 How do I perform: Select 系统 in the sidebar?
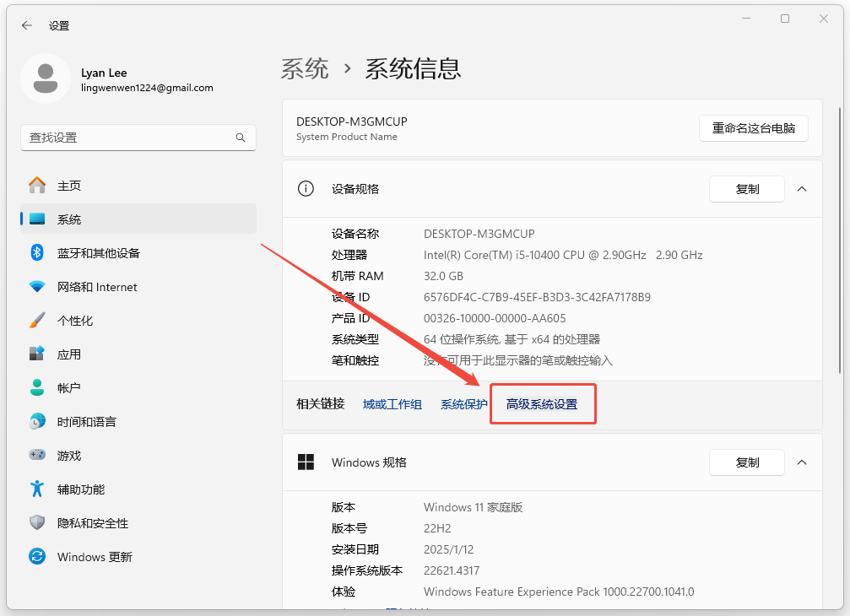pos(69,219)
